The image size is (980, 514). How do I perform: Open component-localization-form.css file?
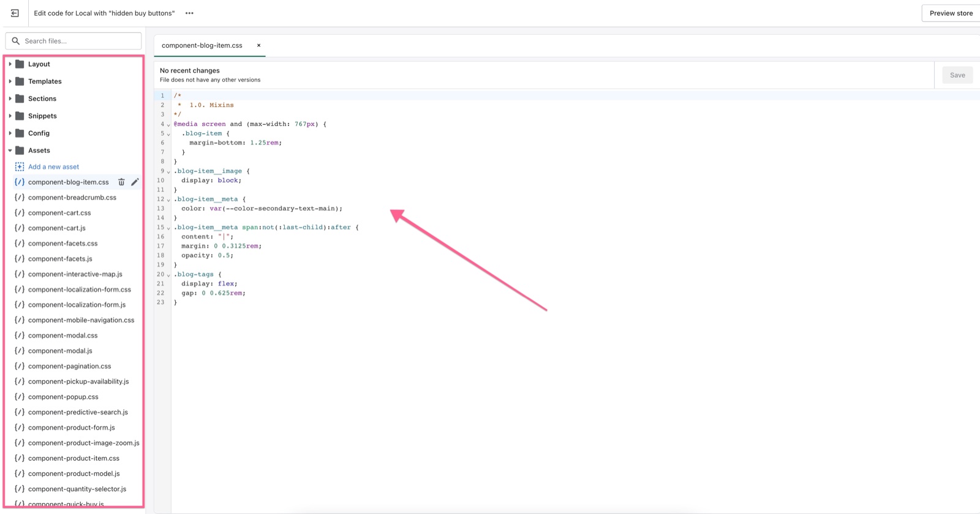(80, 289)
